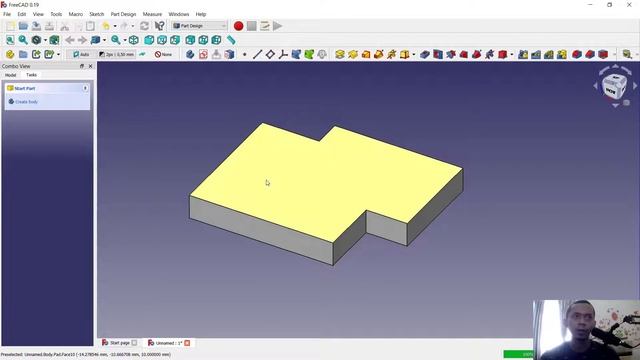The height and width of the screenshot is (360, 640).
Task: Click the Make Link icon
Action: point(36,54)
